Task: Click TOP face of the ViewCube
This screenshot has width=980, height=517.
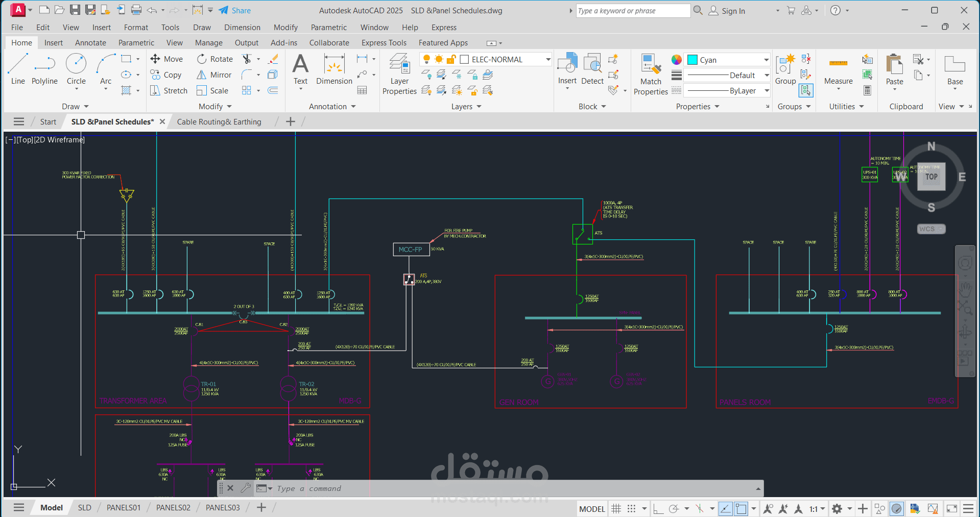Action: [931, 177]
